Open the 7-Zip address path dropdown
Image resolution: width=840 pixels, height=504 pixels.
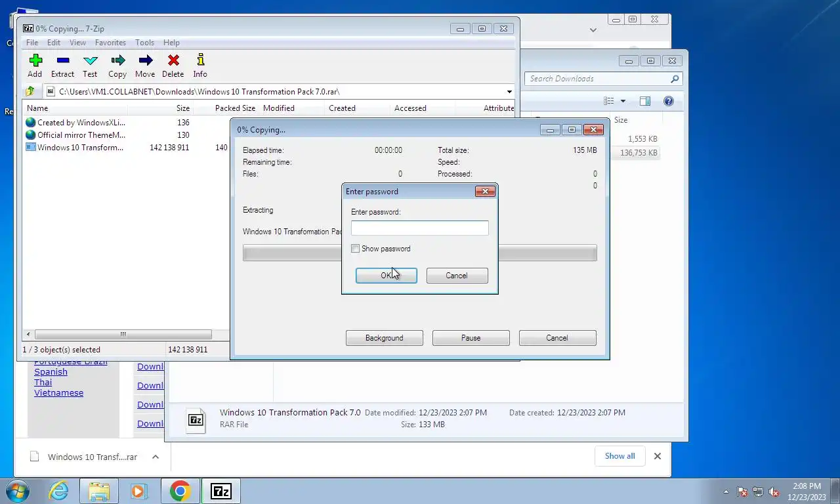[509, 92]
